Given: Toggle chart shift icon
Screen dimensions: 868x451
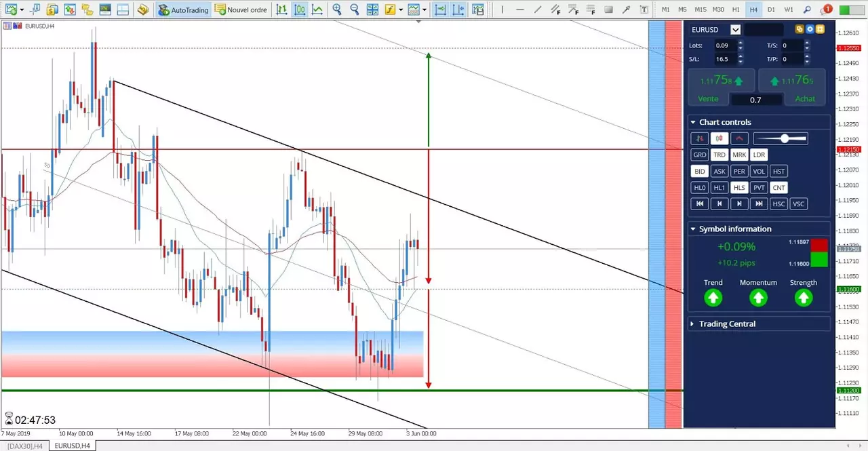Looking at the screenshot, I should point(459,9).
